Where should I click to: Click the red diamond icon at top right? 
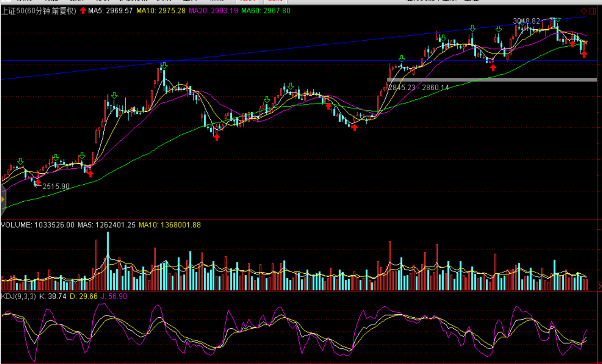pyautogui.click(x=584, y=11)
